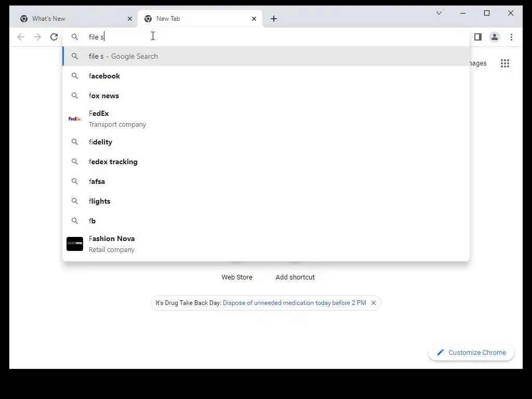Open a new tab with the plus button

click(x=274, y=19)
